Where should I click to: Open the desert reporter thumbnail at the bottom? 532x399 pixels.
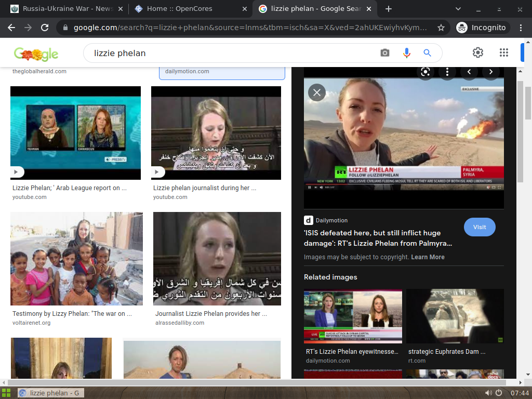202,360
